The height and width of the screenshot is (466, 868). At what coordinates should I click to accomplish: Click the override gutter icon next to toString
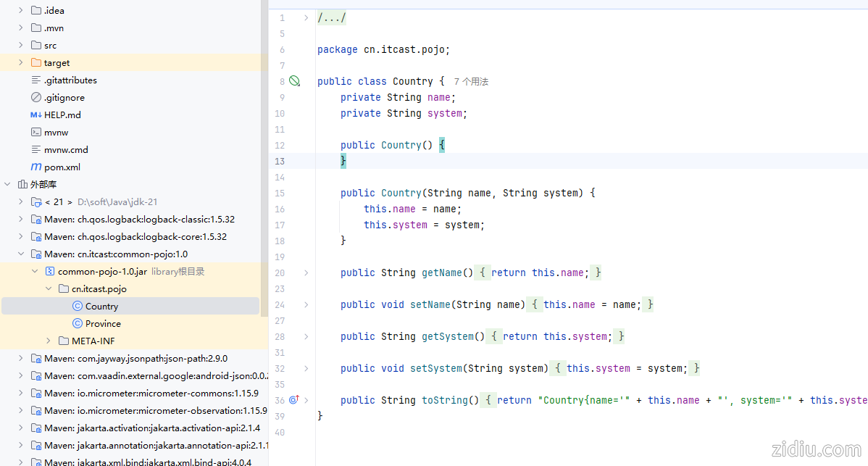coord(293,400)
